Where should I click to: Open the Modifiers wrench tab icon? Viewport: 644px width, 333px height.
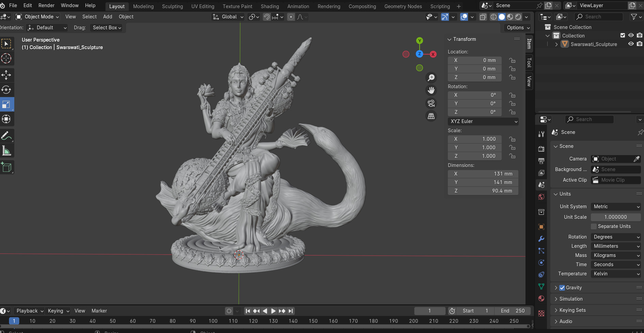[x=541, y=239]
